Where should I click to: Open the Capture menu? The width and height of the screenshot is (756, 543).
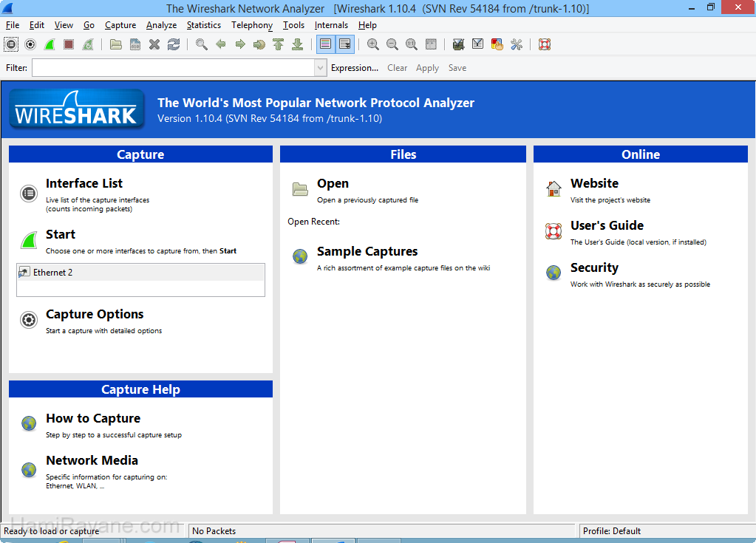point(120,25)
